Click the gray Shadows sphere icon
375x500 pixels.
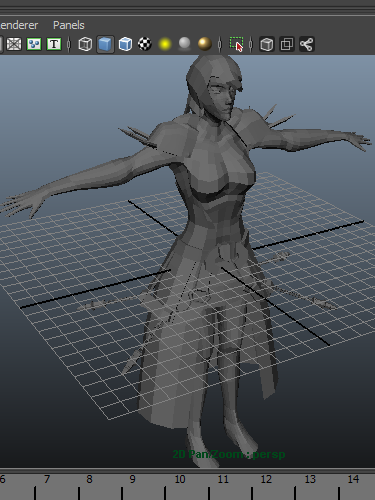184,43
